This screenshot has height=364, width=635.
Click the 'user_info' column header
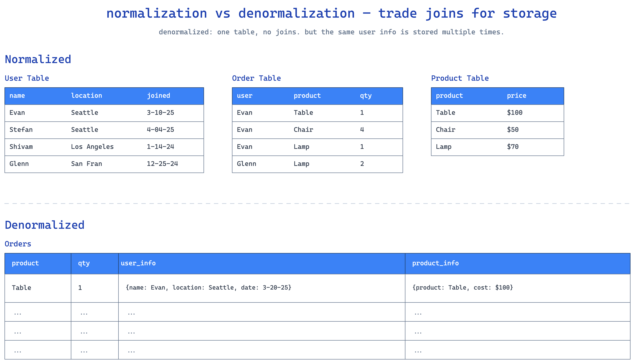tap(138, 263)
